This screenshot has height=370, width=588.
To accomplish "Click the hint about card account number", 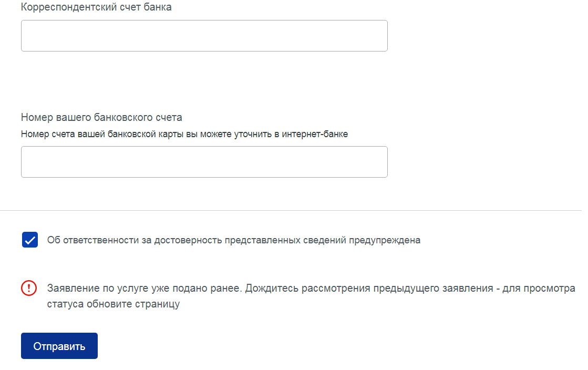I will point(184,134).
